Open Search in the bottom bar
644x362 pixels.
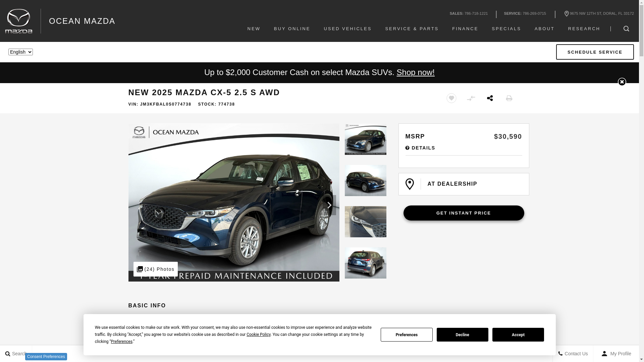point(16,354)
